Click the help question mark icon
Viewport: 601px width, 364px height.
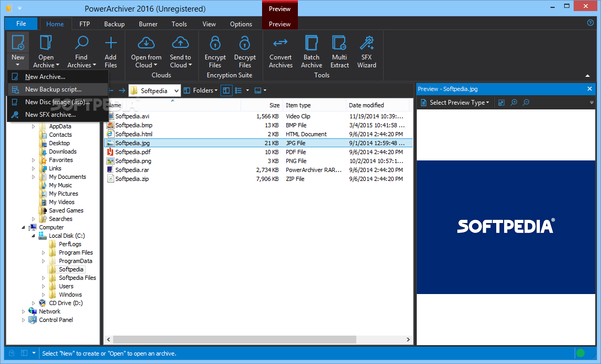(x=590, y=23)
